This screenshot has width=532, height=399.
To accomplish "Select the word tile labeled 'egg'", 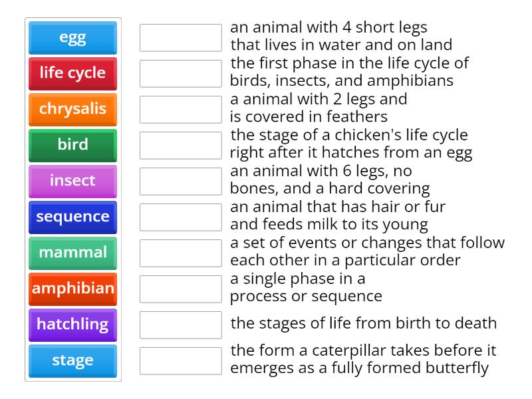I will (x=72, y=38).
